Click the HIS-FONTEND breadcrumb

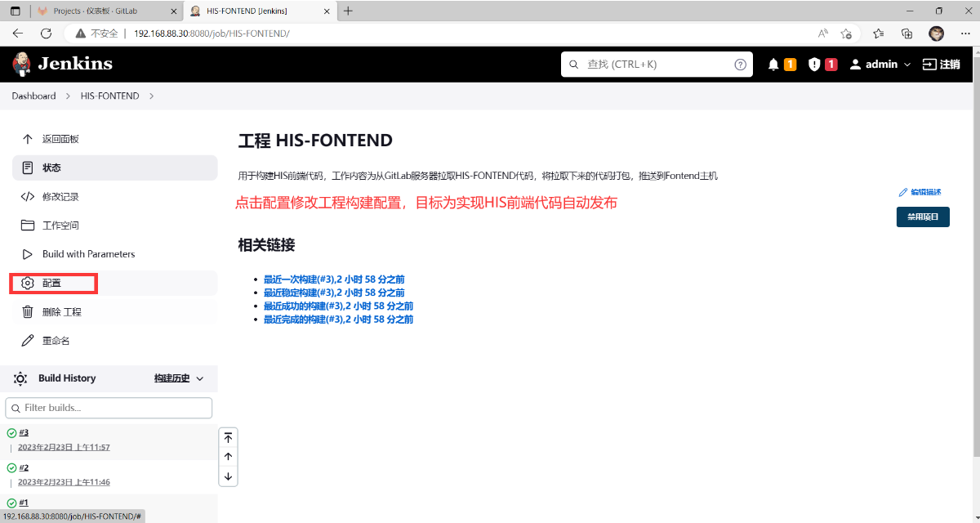coord(109,96)
